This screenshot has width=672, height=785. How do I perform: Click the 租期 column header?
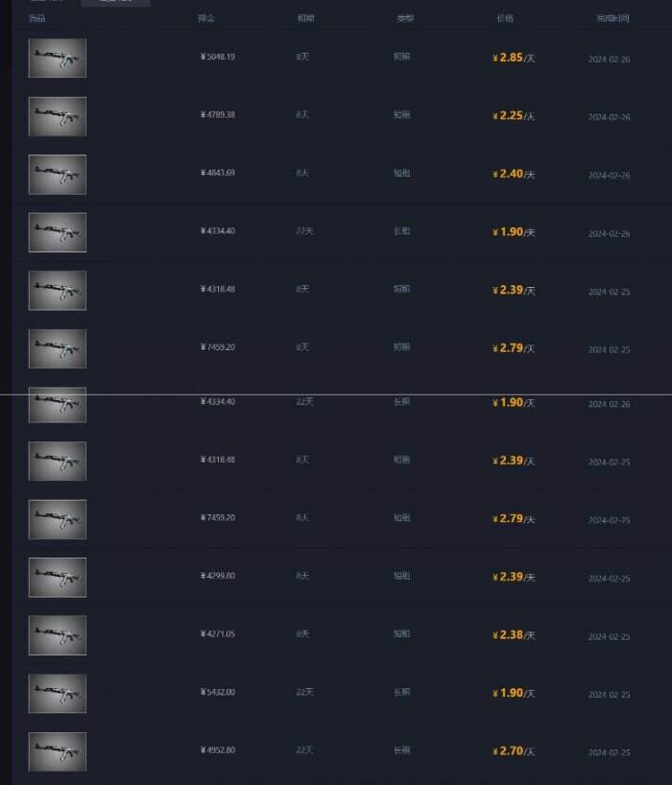click(x=305, y=18)
